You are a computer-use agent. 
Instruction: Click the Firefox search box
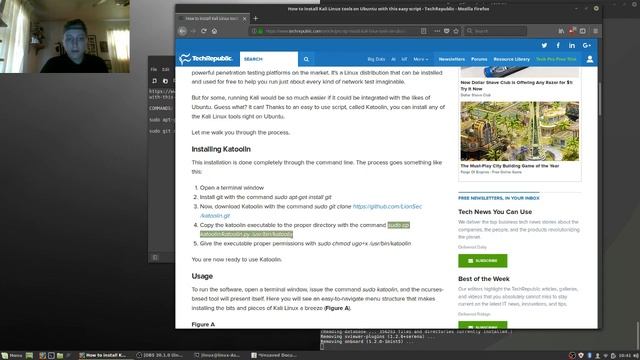pyautogui.click(x=496, y=31)
